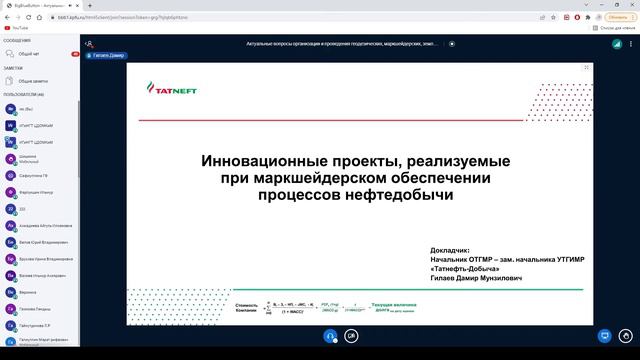Image resolution: width=640 pixels, height=360 pixels.
Task: Close the BigBlueButton browser tab
Action: 78,6
